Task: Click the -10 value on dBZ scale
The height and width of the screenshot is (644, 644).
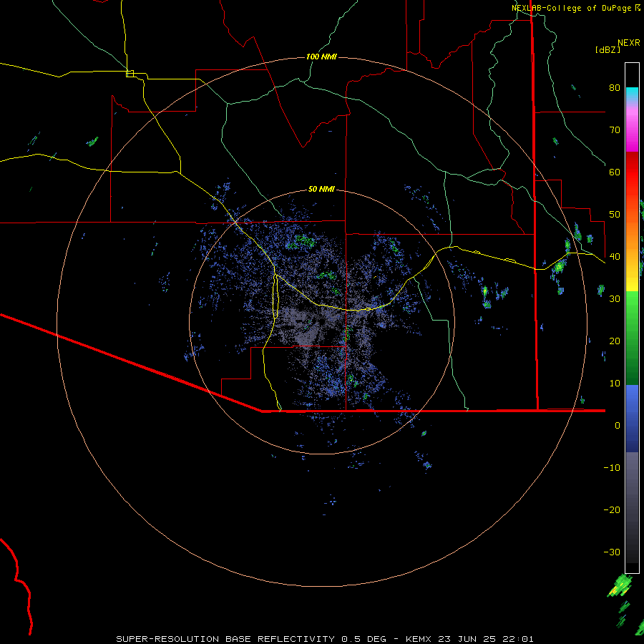Action: click(612, 468)
